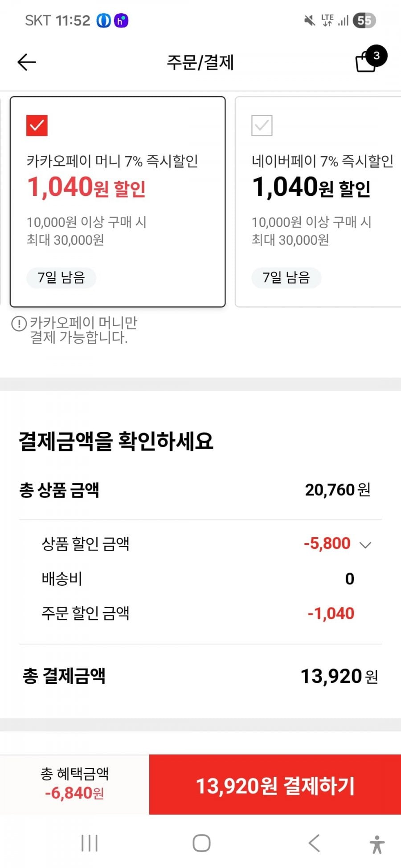Tap the 총 혜택금액 total benefit summary
The height and width of the screenshot is (868, 401).
[x=74, y=784]
